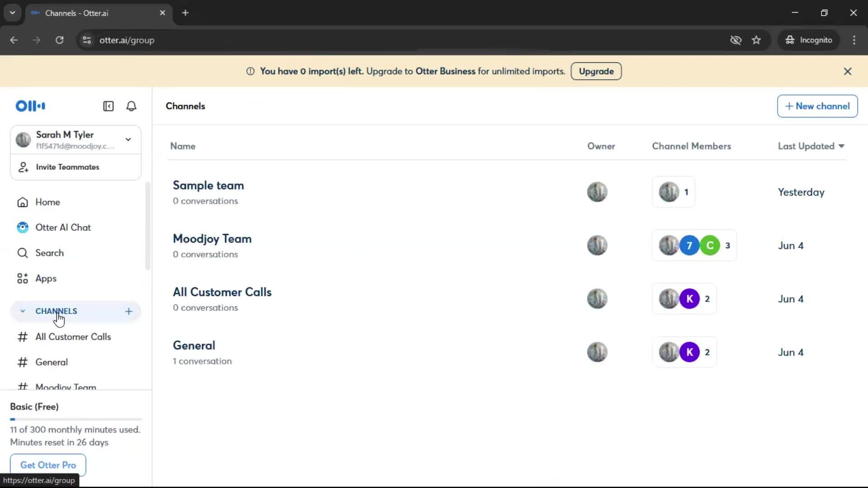Click purple 'K' avatar in All Customer Calls
Image resolution: width=868 pixels, height=488 pixels.
[689, 299]
